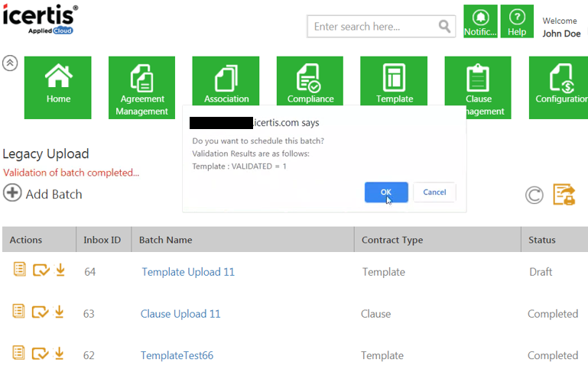
Task: Validate icon for Clause Upload 11
Action: pyautogui.click(x=40, y=312)
